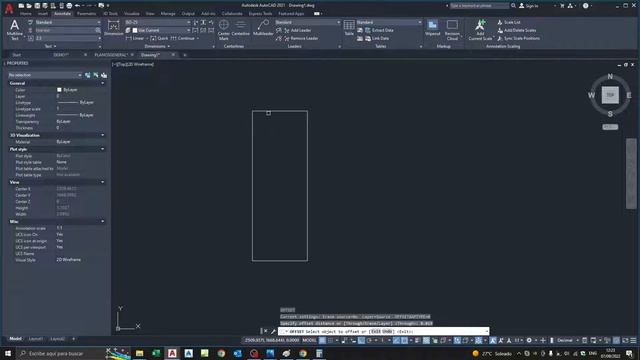Open the Parametric ribbon tab
The image size is (640, 360).
tap(87, 13)
